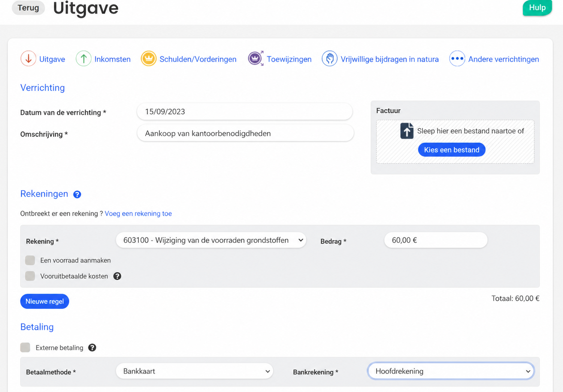Open help icon next to Rekeningen heading
Viewport: 563px width, 392px height.
pyautogui.click(x=77, y=195)
